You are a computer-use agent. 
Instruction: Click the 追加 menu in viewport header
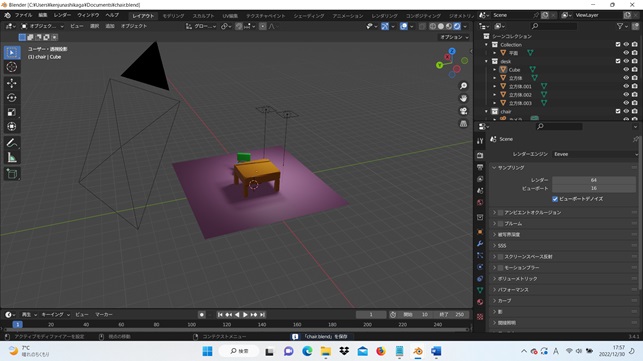(x=110, y=26)
